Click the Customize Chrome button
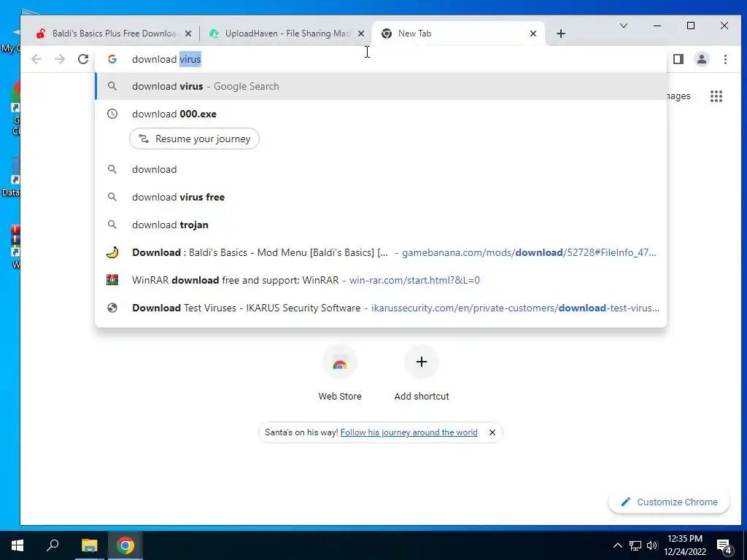 coord(670,502)
